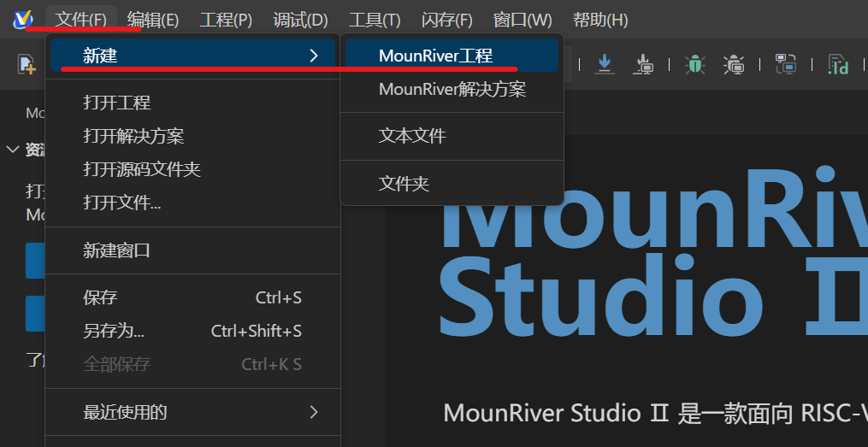Create a new 文本文件

pos(412,136)
